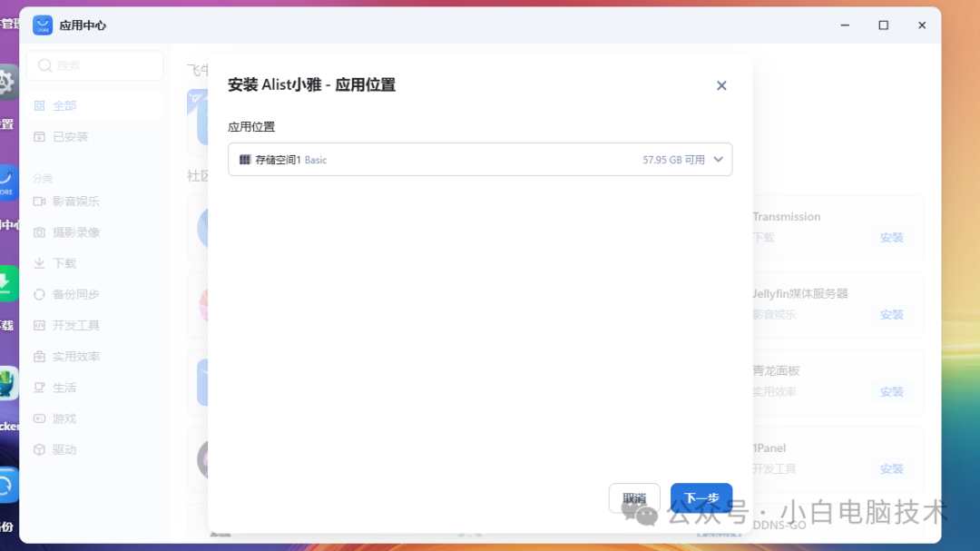Click the 取消 button

634,497
